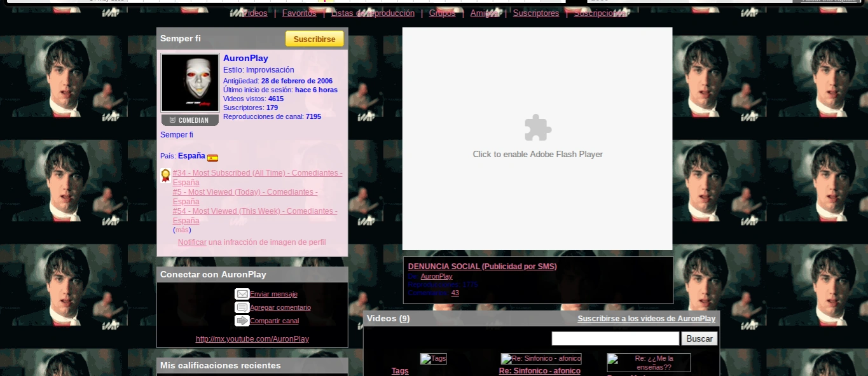The height and width of the screenshot is (376, 868).
Task: Click the "más" link under honors
Action: 182,230
